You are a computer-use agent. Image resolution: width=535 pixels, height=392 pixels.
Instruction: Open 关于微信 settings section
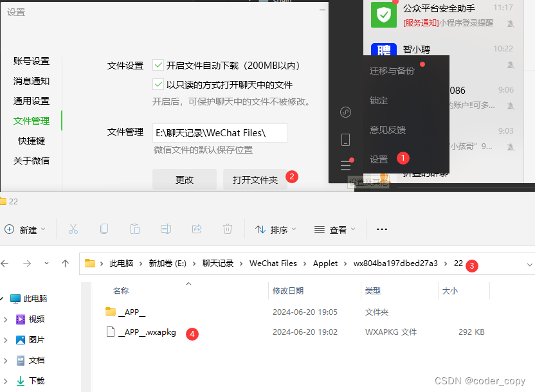pyautogui.click(x=32, y=161)
